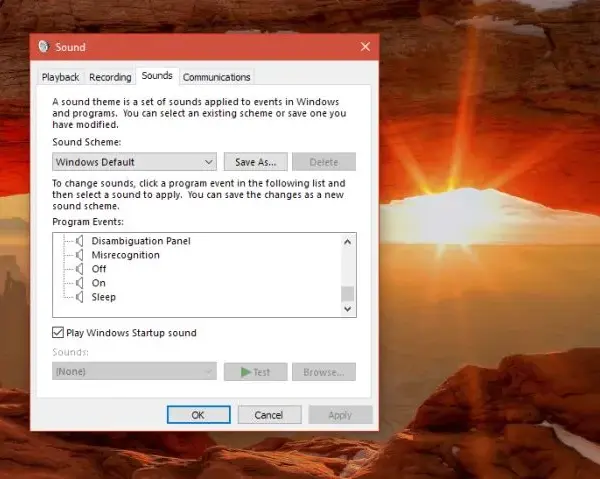Image resolution: width=600 pixels, height=479 pixels.
Task: Click the Test sound button
Action: (x=256, y=372)
